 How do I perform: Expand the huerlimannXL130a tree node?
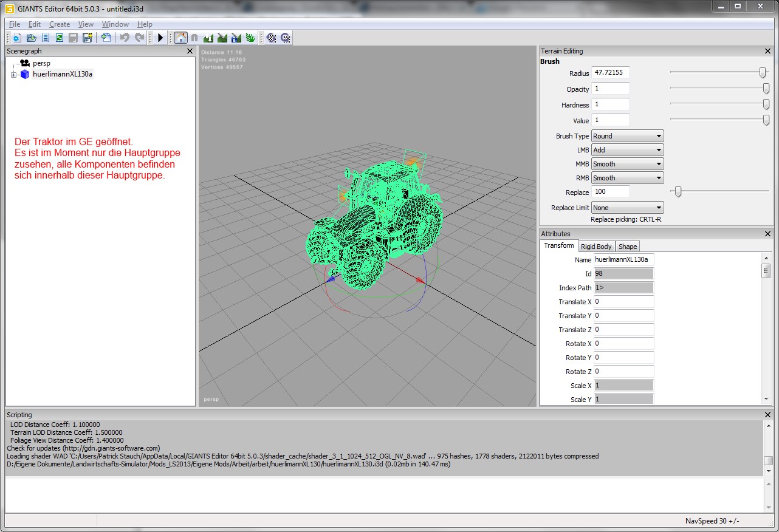tap(13, 75)
